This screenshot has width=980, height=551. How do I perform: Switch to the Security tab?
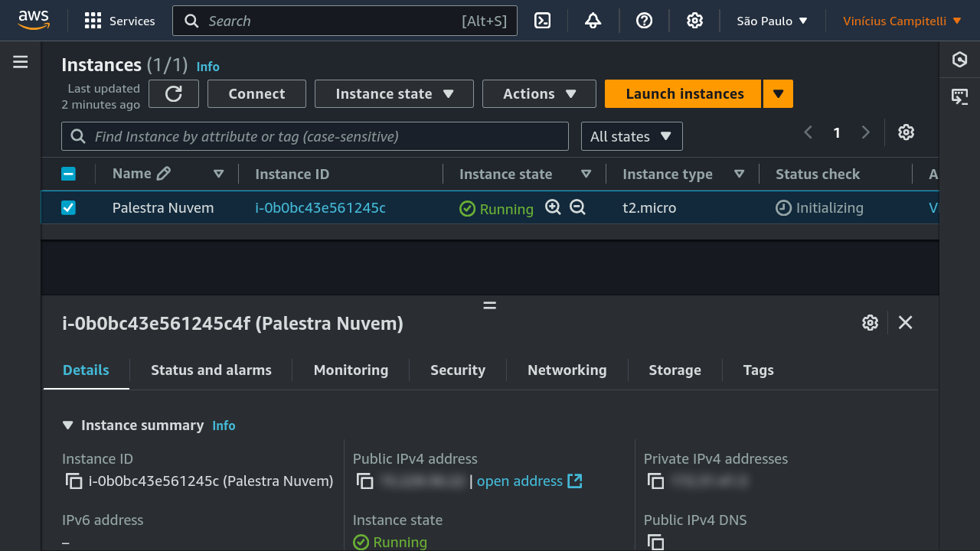tap(458, 370)
